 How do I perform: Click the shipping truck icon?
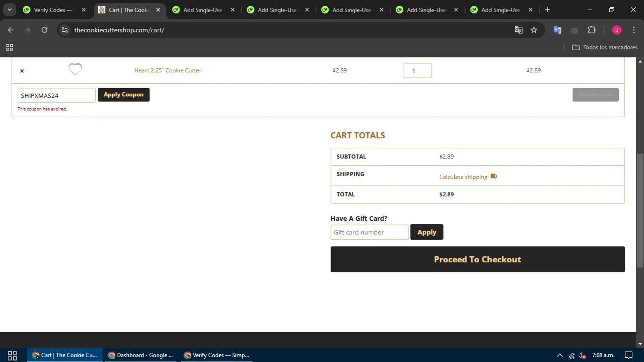point(494,176)
